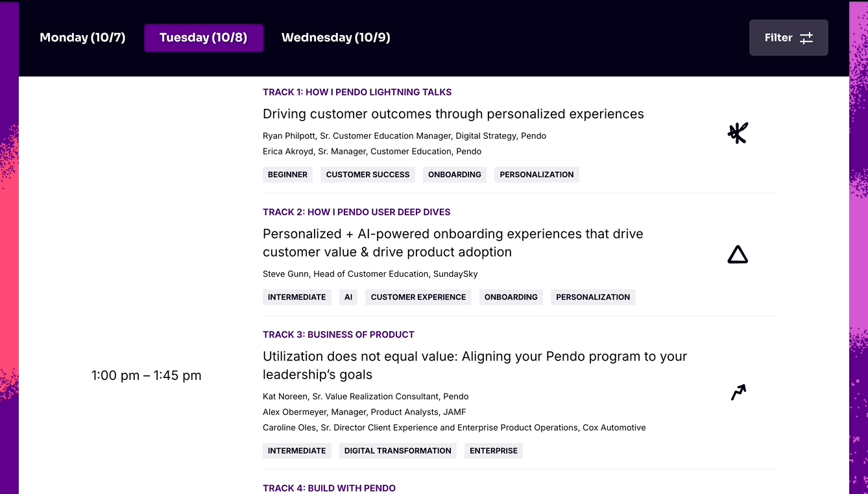This screenshot has height=494, width=868.
Task: Open the Filter sliders icon
Action: (806, 38)
